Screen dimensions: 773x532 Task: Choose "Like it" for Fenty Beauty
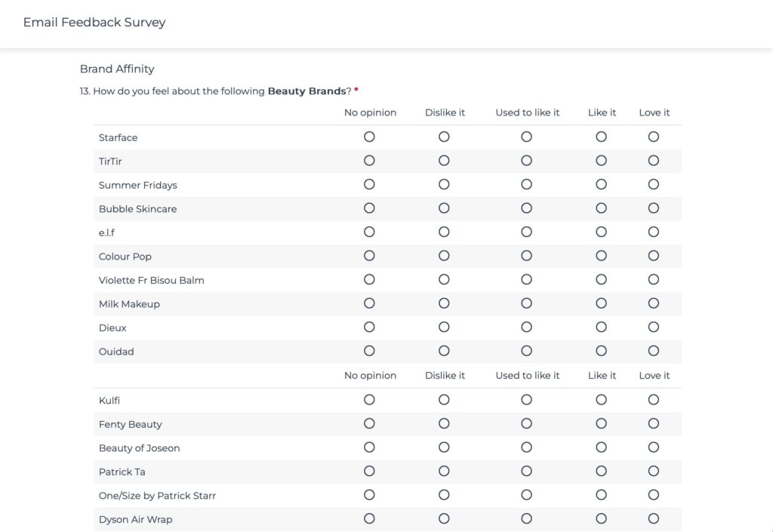click(x=601, y=423)
